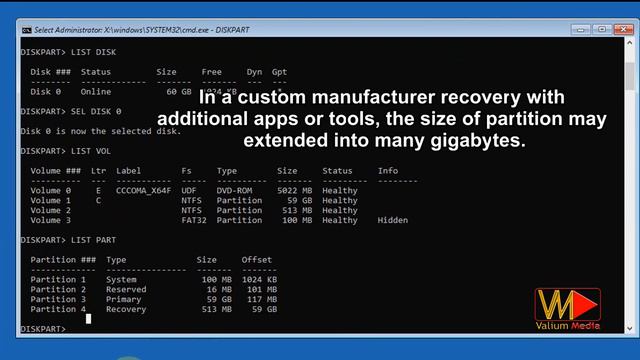
Task: Click drive letter 'C' of Volume 1
Action: (x=98, y=200)
